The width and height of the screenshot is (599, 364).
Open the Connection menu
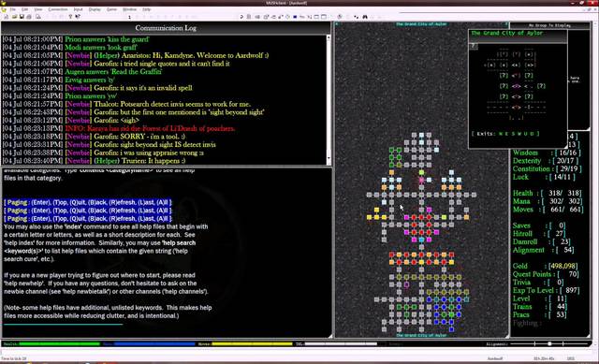tap(58, 9)
